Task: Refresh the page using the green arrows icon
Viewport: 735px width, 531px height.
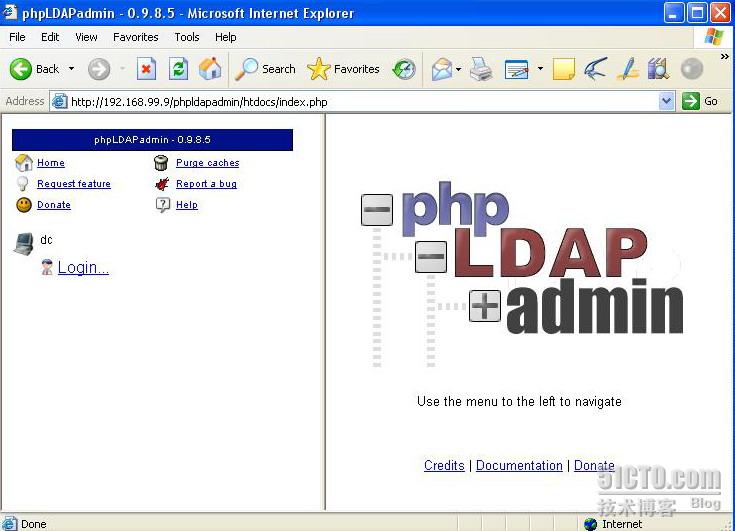Action: (x=178, y=69)
